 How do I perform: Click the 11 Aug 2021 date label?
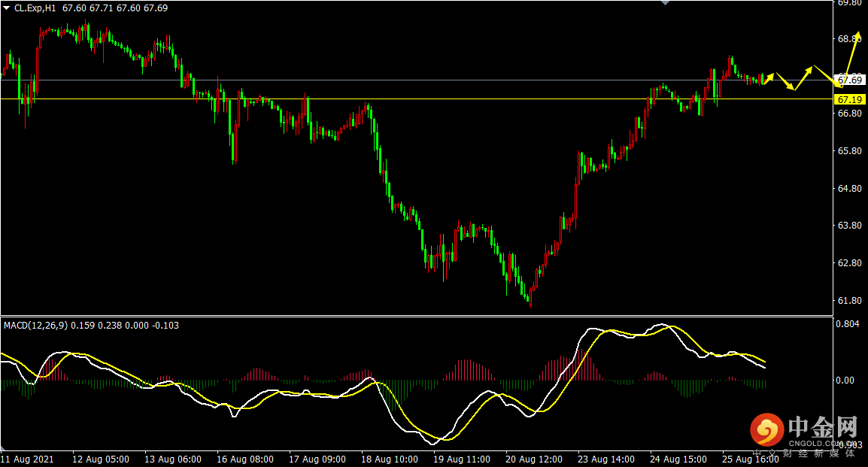pyautogui.click(x=27, y=459)
